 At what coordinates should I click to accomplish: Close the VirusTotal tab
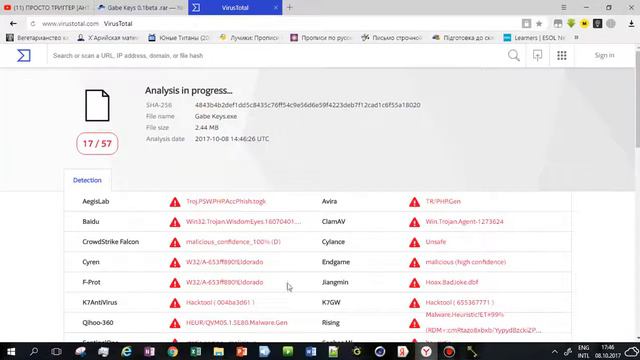pyautogui.click(x=276, y=7)
